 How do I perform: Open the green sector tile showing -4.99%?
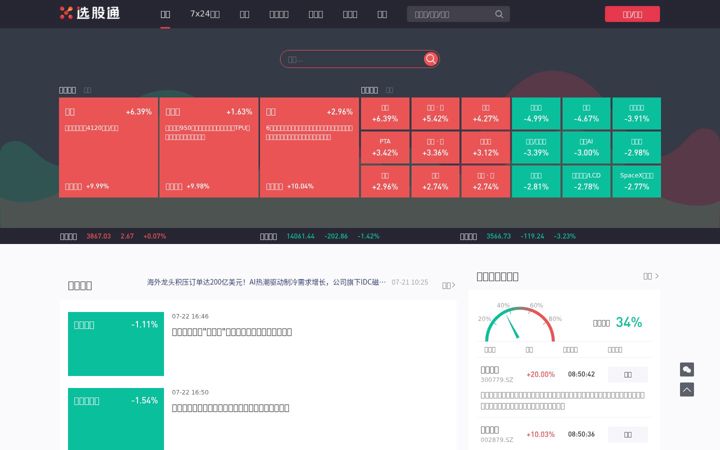pos(536,113)
